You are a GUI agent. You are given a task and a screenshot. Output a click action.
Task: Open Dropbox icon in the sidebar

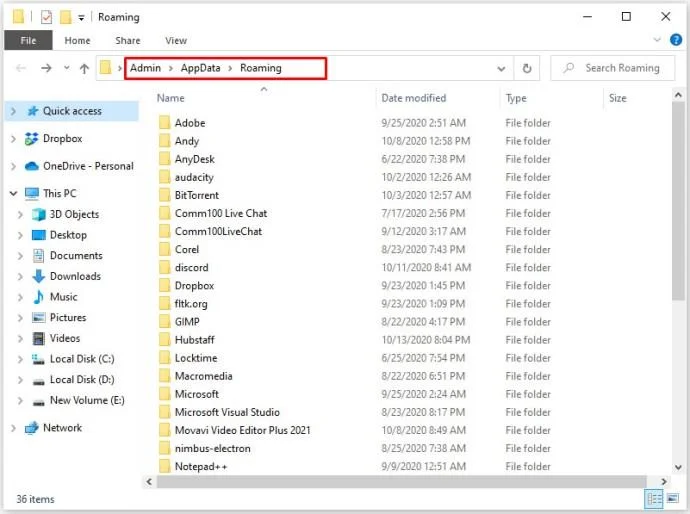(32, 139)
